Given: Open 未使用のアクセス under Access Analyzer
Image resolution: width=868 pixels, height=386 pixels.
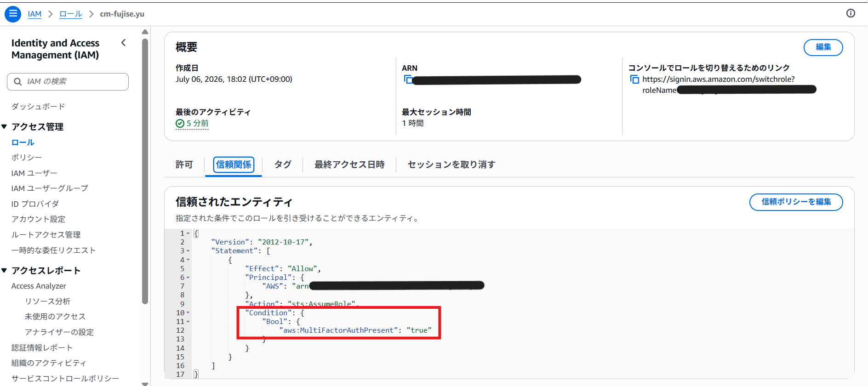Looking at the screenshot, I should coord(55,317).
